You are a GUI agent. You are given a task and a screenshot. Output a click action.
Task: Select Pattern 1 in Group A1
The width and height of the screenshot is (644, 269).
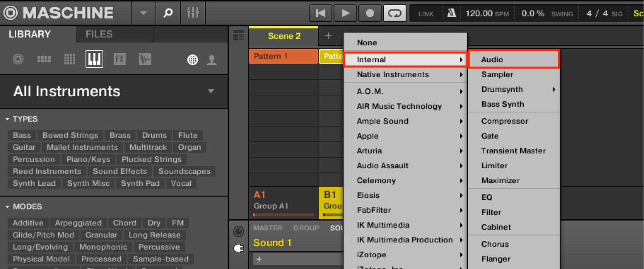[283, 56]
